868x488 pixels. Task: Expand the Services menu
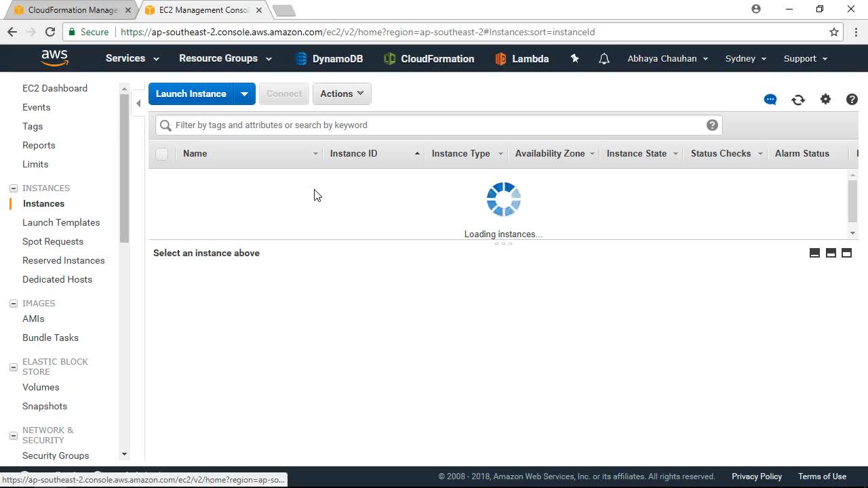tap(132, 58)
